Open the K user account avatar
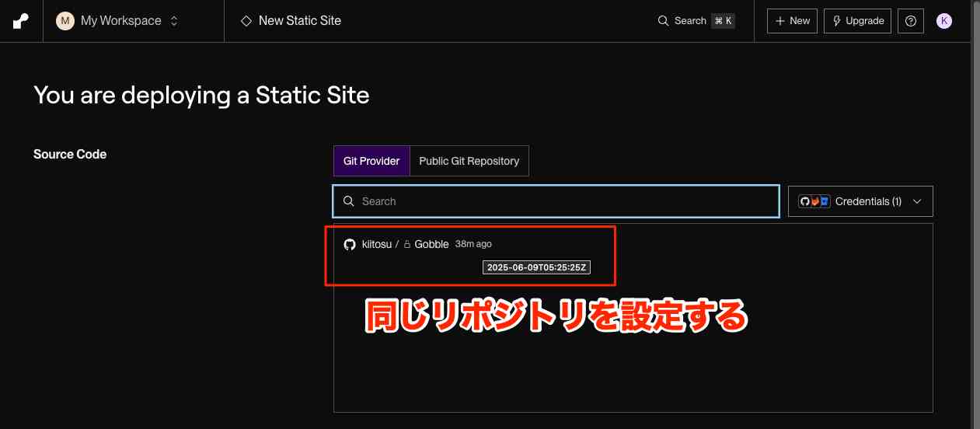980x429 pixels. 944,21
